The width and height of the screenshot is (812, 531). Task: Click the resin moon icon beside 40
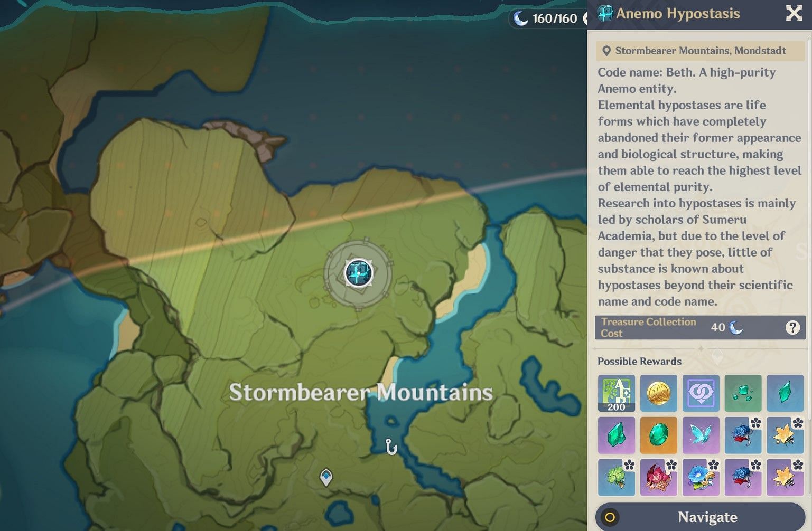pos(736,327)
